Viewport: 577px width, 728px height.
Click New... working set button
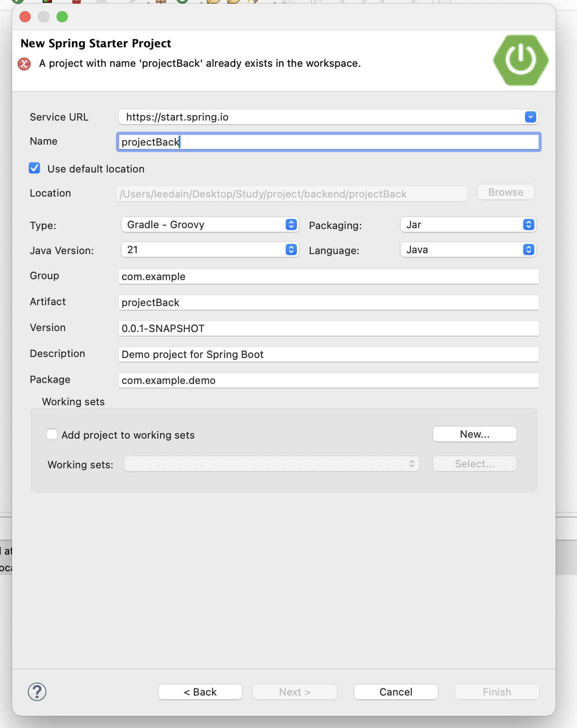(x=475, y=434)
